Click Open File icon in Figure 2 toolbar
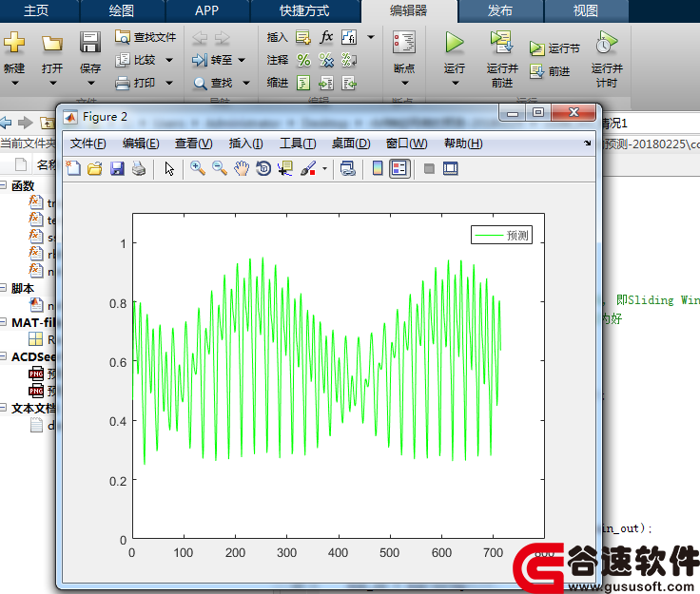The image size is (700, 594). 95,168
